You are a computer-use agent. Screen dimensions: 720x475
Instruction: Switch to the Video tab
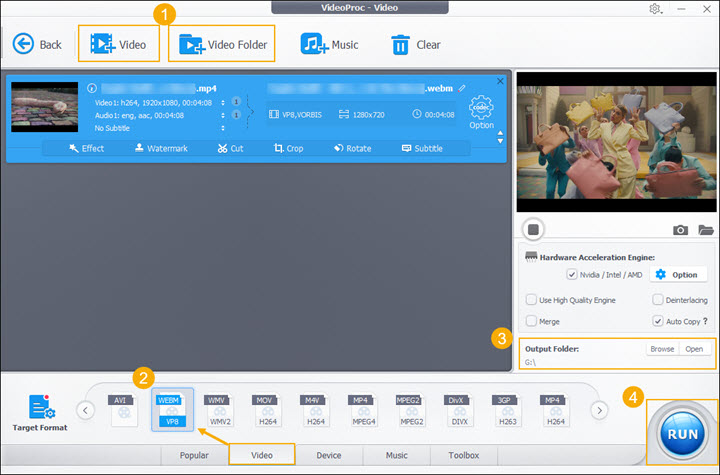click(x=262, y=454)
